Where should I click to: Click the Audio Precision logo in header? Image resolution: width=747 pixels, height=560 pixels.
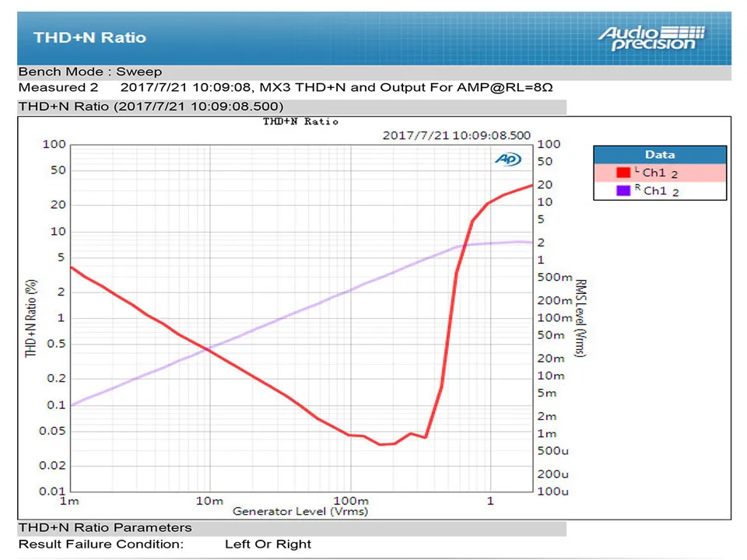[652, 38]
